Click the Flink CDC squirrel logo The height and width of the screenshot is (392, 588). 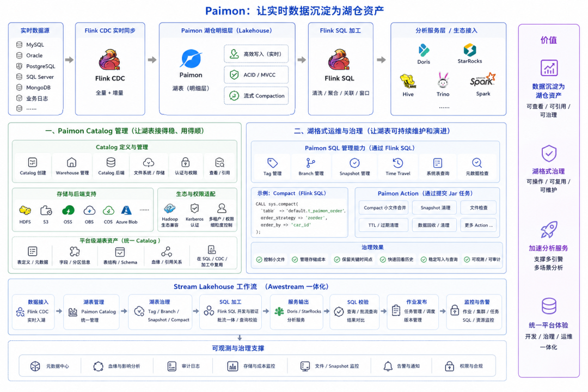point(109,60)
